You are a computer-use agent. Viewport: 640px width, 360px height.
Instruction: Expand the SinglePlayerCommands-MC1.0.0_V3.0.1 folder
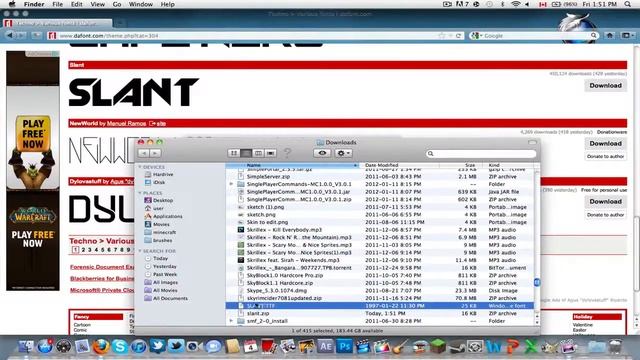(x=231, y=184)
